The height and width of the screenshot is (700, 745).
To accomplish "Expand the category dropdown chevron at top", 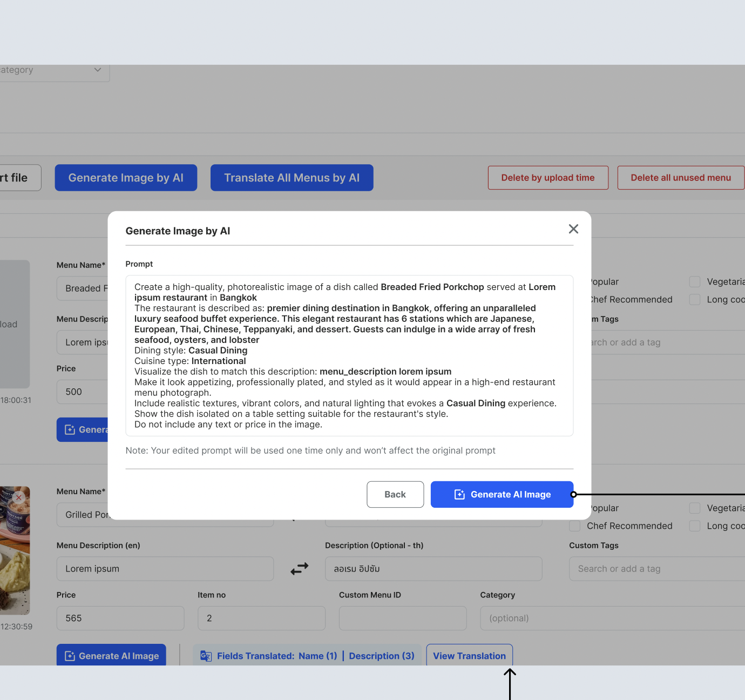I will 98,70.
